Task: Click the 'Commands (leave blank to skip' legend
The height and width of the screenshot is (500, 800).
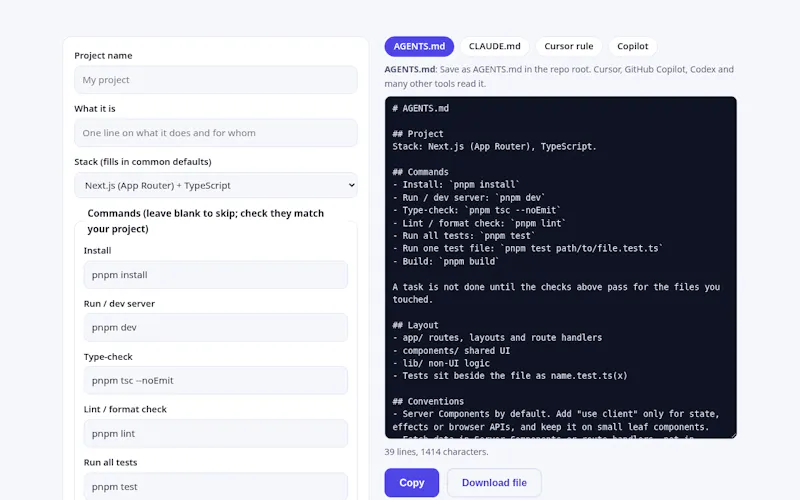Action: tap(206, 221)
